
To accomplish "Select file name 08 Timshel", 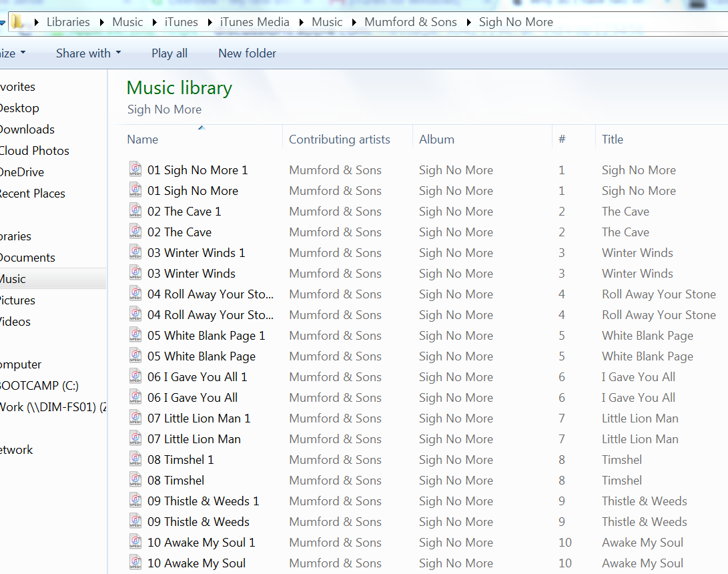I will click(175, 480).
